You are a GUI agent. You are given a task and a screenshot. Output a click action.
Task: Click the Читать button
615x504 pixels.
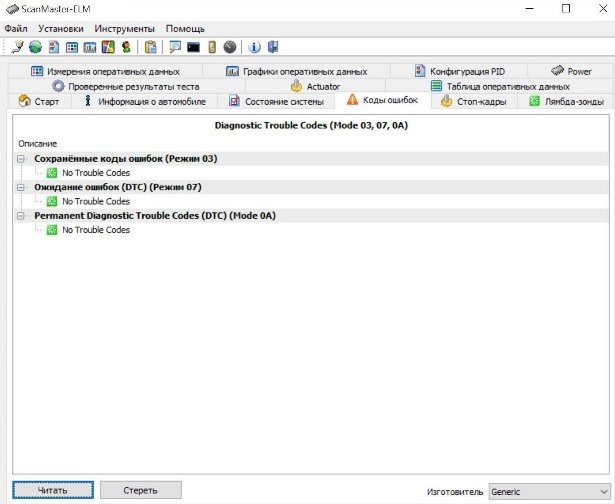(x=53, y=490)
